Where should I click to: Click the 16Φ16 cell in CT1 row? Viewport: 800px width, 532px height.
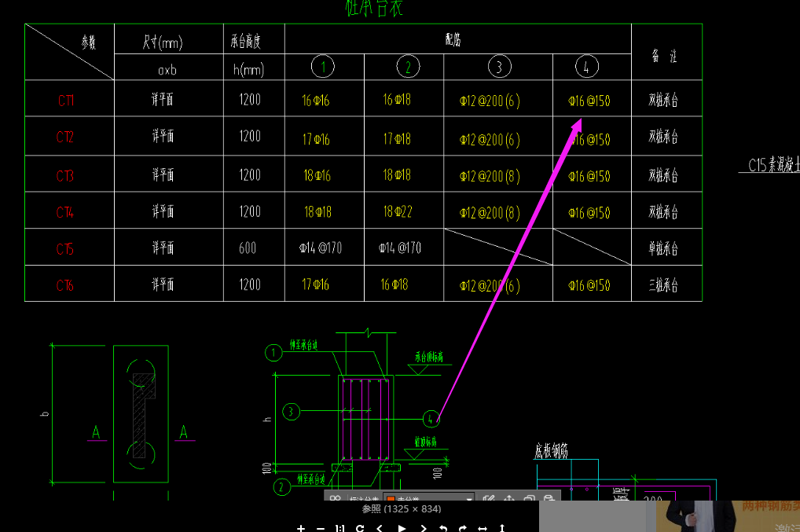316,101
